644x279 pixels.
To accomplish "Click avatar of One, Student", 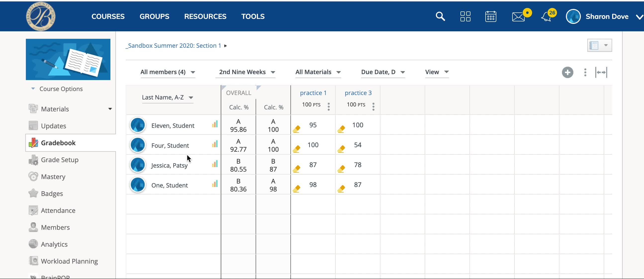I will [138, 185].
